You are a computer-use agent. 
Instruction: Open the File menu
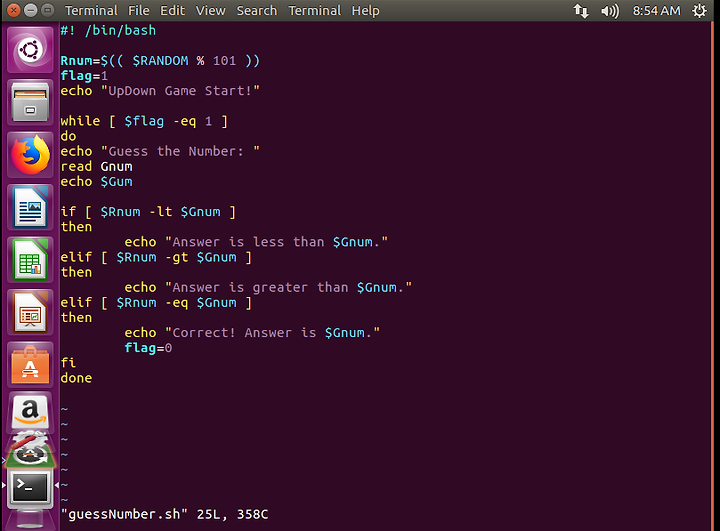click(x=139, y=10)
